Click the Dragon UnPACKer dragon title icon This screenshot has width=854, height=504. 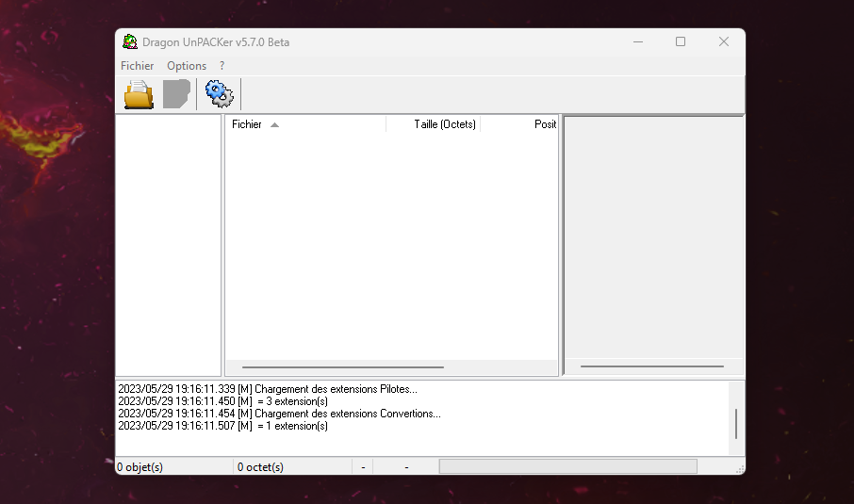(x=130, y=41)
